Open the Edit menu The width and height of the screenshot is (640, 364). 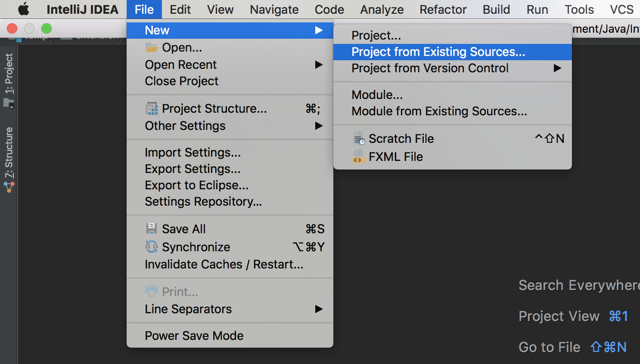[180, 9]
